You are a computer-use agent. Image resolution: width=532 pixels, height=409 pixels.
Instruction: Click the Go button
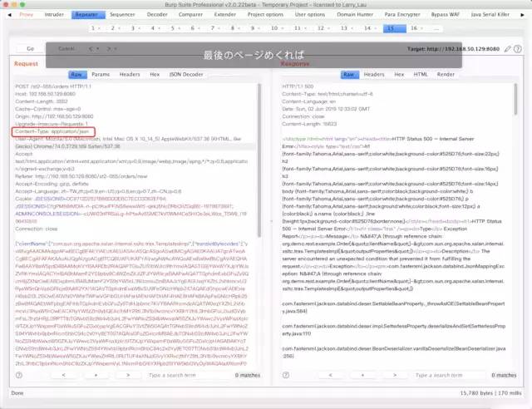click(30, 49)
